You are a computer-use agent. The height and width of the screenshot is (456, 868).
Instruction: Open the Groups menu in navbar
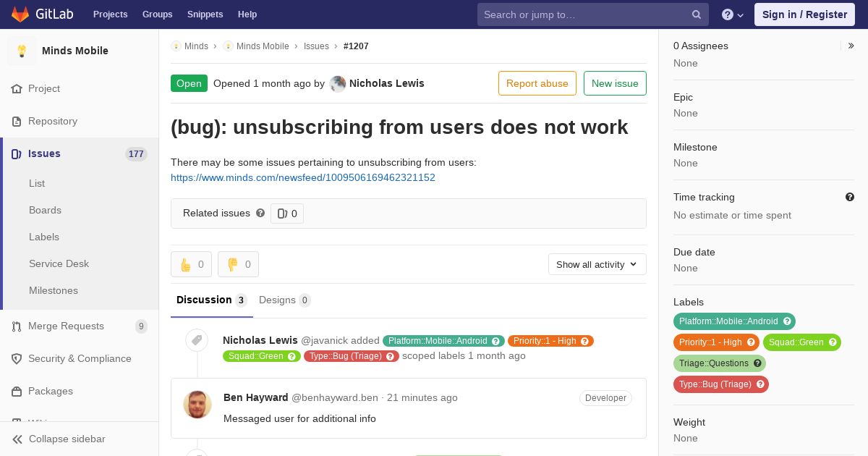[x=158, y=14]
